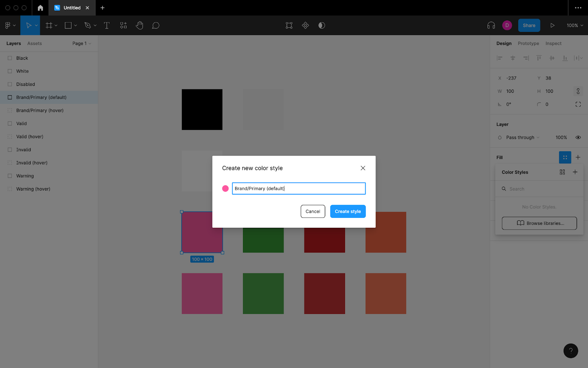The image size is (588, 368).
Task: Add a new tab with plus
Action: (103, 8)
